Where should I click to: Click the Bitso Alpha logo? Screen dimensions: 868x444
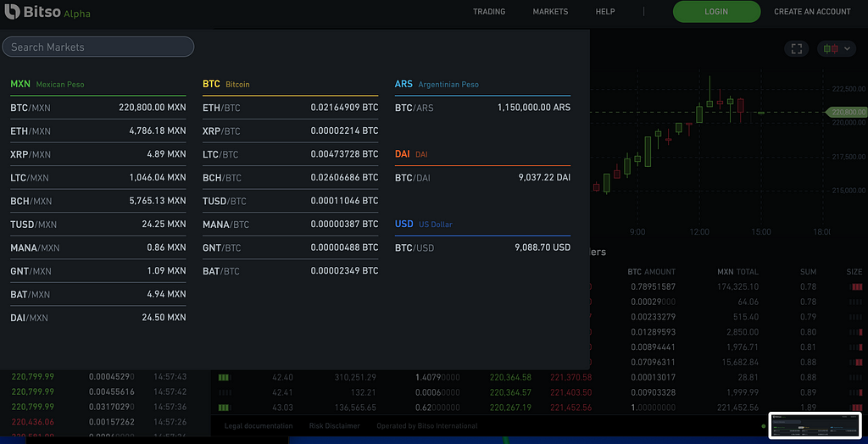tap(48, 12)
